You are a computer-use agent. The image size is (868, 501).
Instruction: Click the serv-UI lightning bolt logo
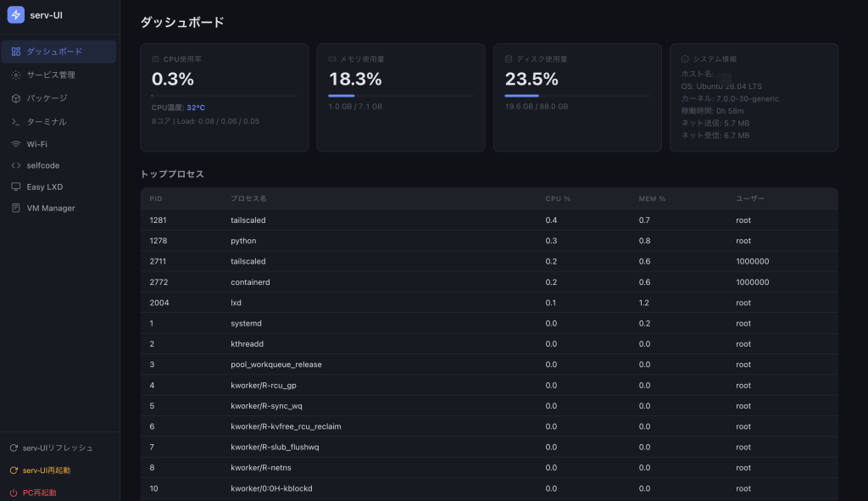click(x=15, y=15)
